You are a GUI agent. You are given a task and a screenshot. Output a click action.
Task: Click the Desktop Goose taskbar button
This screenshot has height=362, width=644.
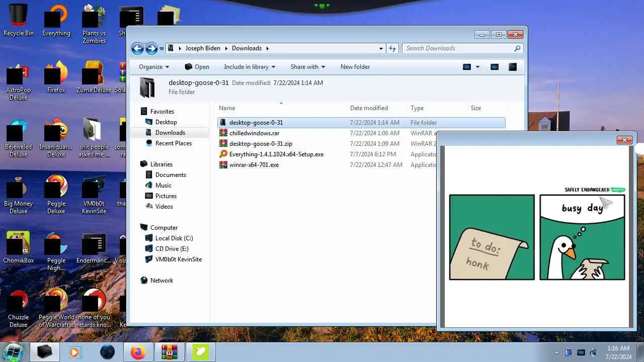coord(200,352)
